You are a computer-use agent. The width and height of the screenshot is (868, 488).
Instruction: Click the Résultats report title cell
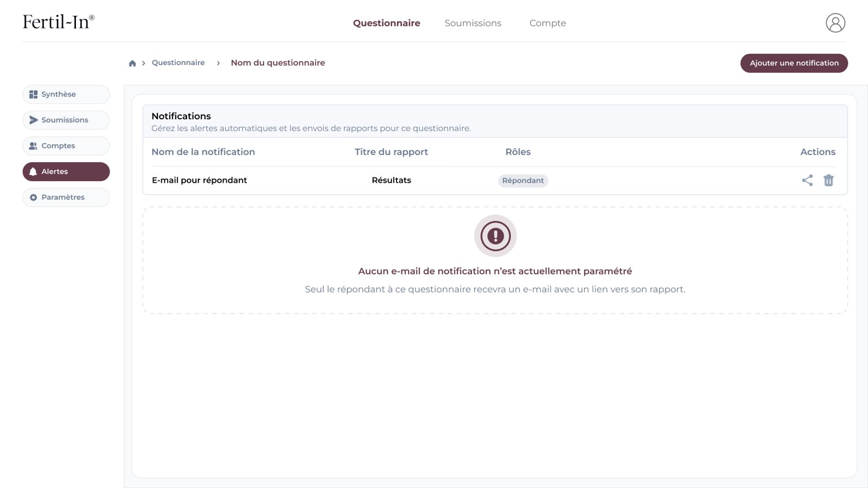pos(391,180)
